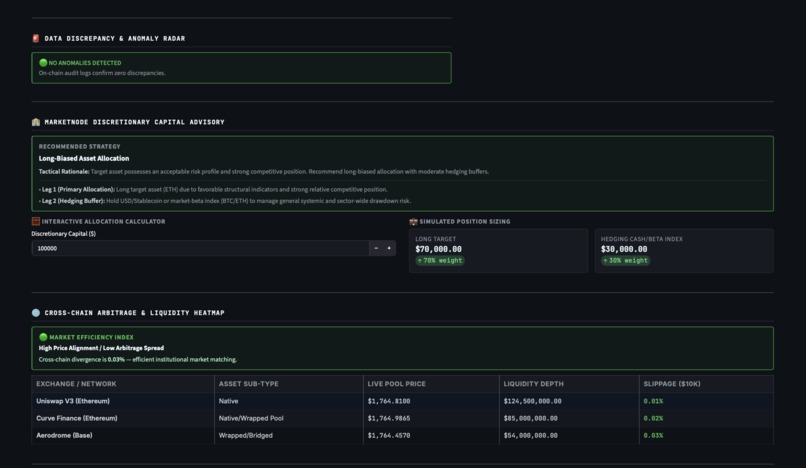Click the $85,000,000.00 liquidity depth value
Screen dimensions: 806x468
pos(530,418)
